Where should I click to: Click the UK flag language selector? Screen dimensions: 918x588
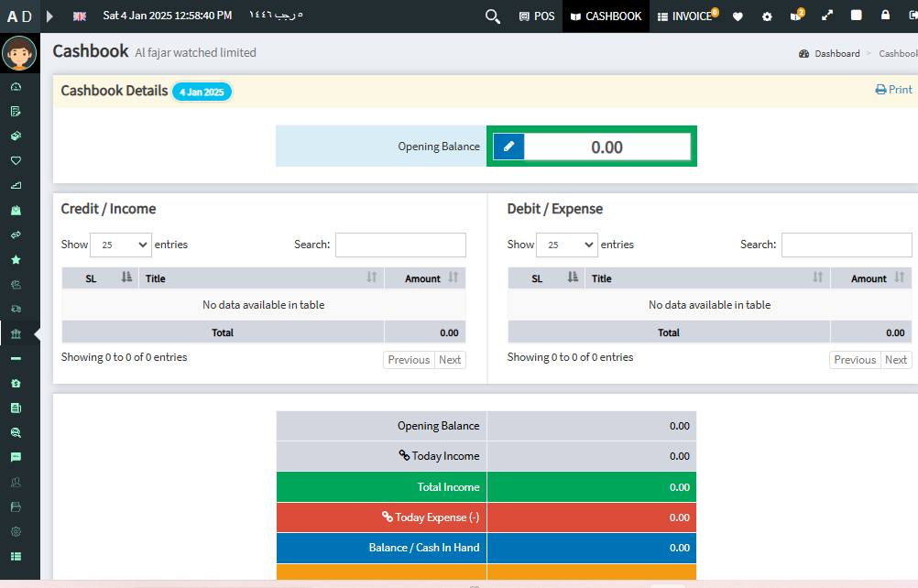(80, 16)
